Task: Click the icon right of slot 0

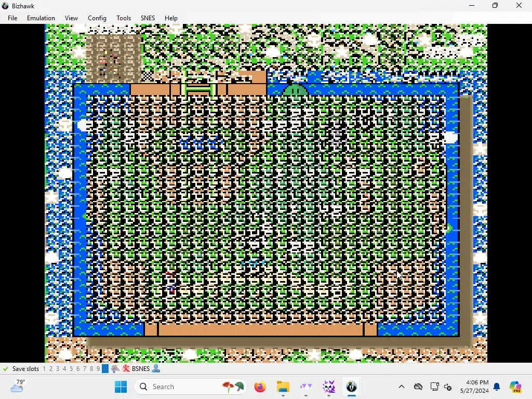Action: [x=115, y=368]
